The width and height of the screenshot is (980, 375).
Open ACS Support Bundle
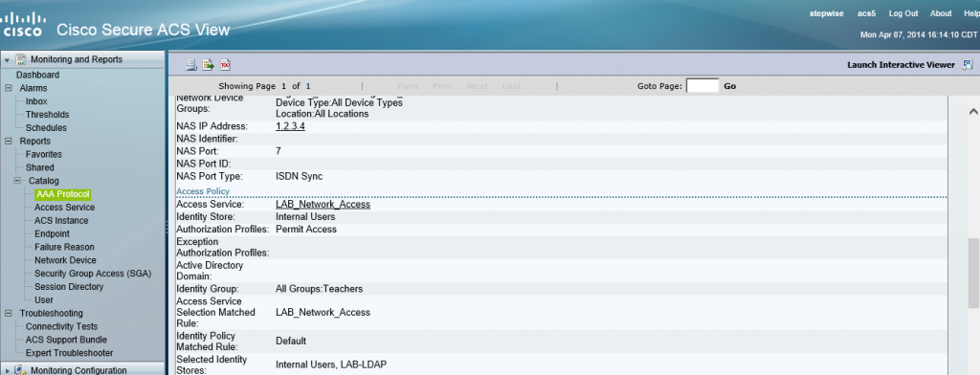click(x=66, y=340)
